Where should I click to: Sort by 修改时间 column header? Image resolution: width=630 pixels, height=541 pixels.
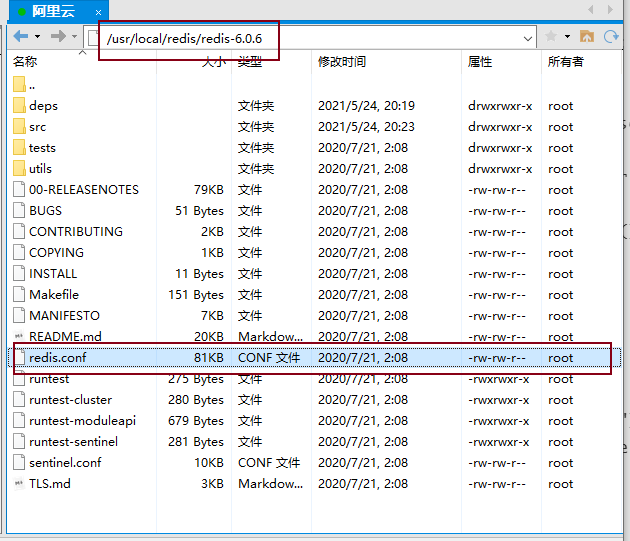[342, 61]
